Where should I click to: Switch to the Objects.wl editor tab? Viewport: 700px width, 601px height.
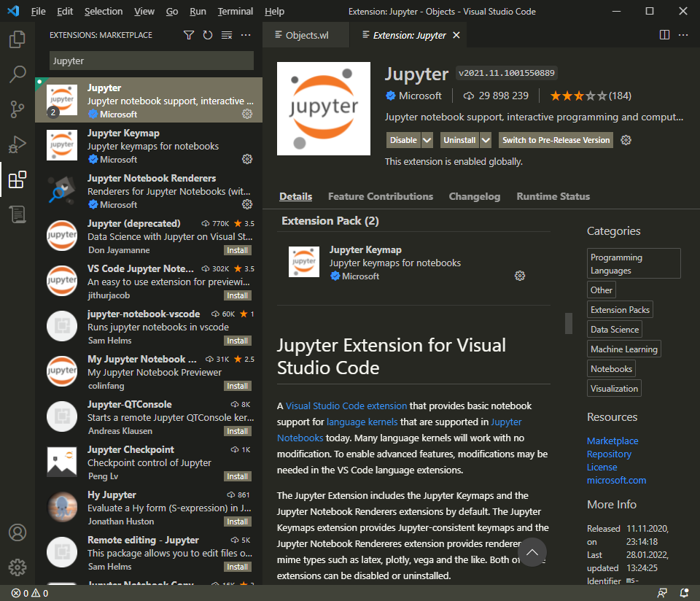306,35
